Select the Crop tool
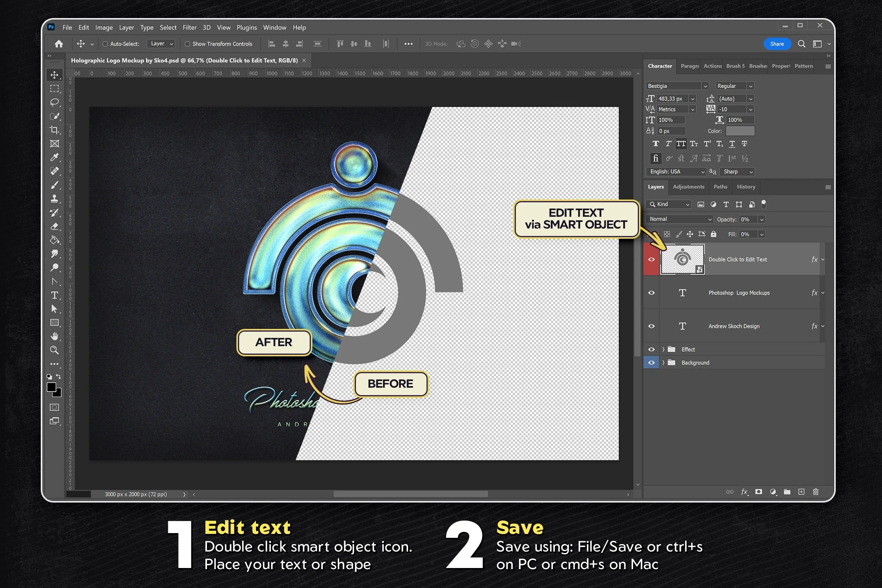This screenshot has width=882, height=588. 54,130
